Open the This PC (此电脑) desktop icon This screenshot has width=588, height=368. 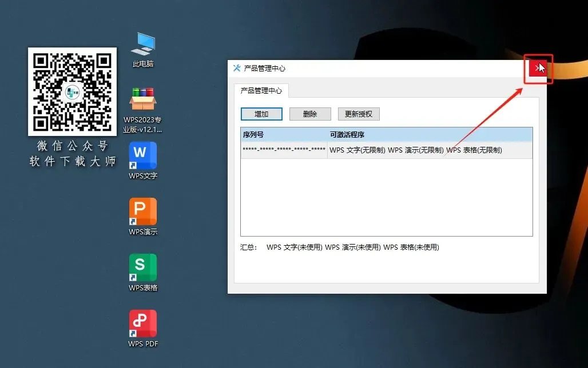coord(143,50)
